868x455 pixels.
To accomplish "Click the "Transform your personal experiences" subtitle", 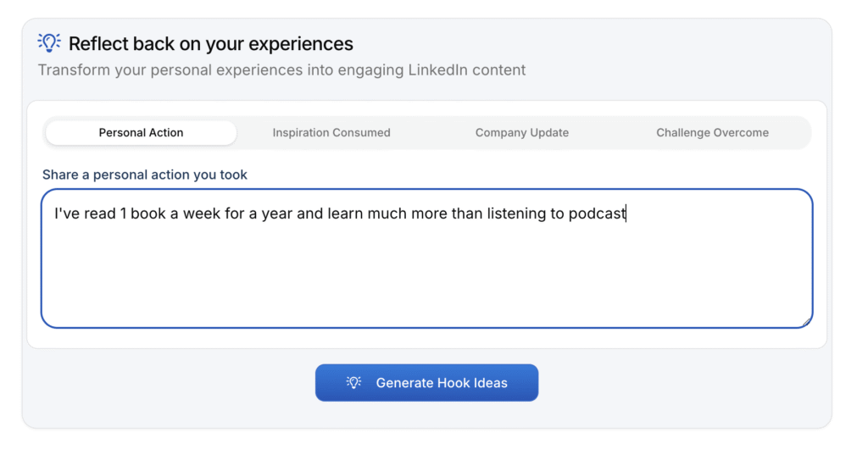I will [281, 69].
